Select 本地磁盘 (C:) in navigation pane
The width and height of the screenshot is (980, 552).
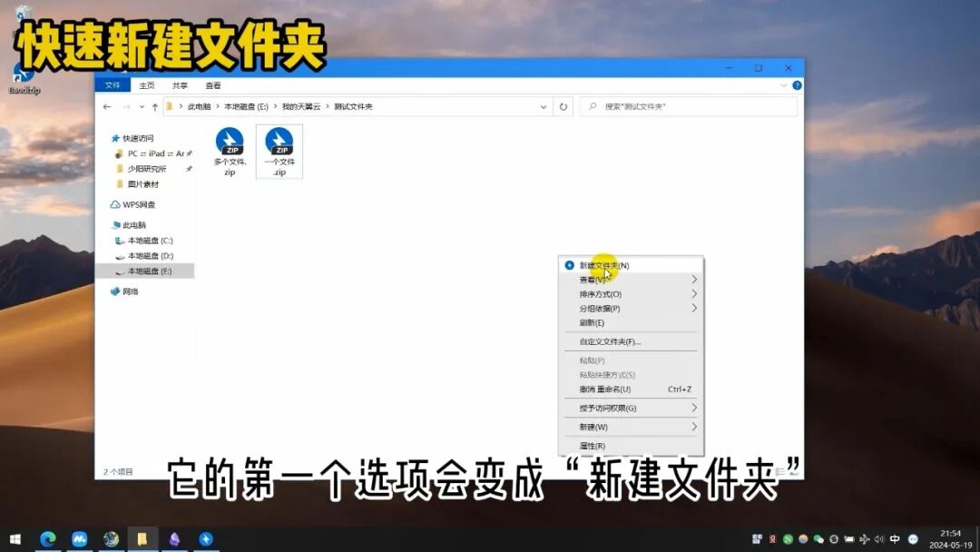pyautogui.click(x=150, y=241)
